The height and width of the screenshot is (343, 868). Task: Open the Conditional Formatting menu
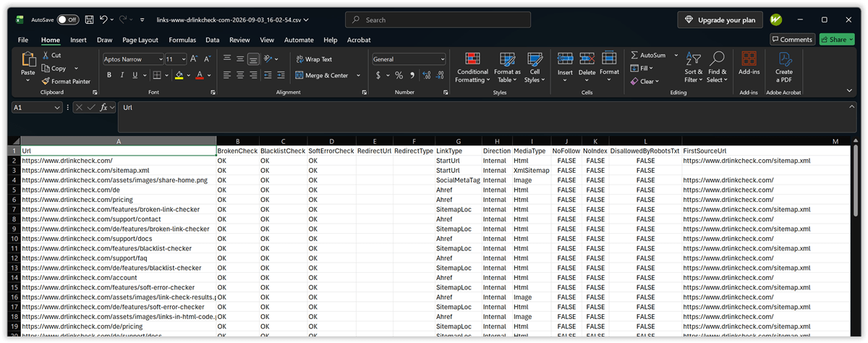(472, 67)
